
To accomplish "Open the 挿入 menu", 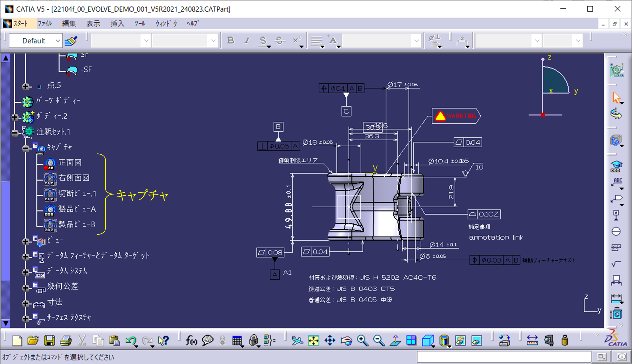I will [x=117, y=24].
